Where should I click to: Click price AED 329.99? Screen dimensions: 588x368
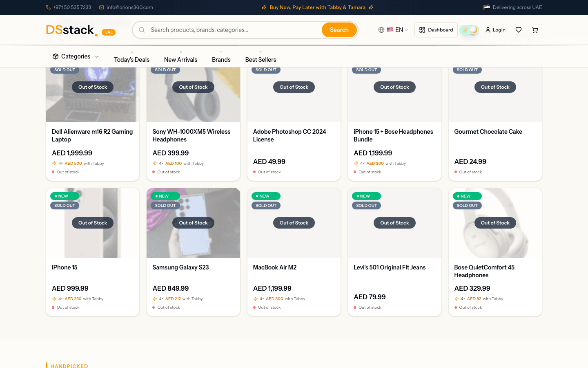pos(472,288)
